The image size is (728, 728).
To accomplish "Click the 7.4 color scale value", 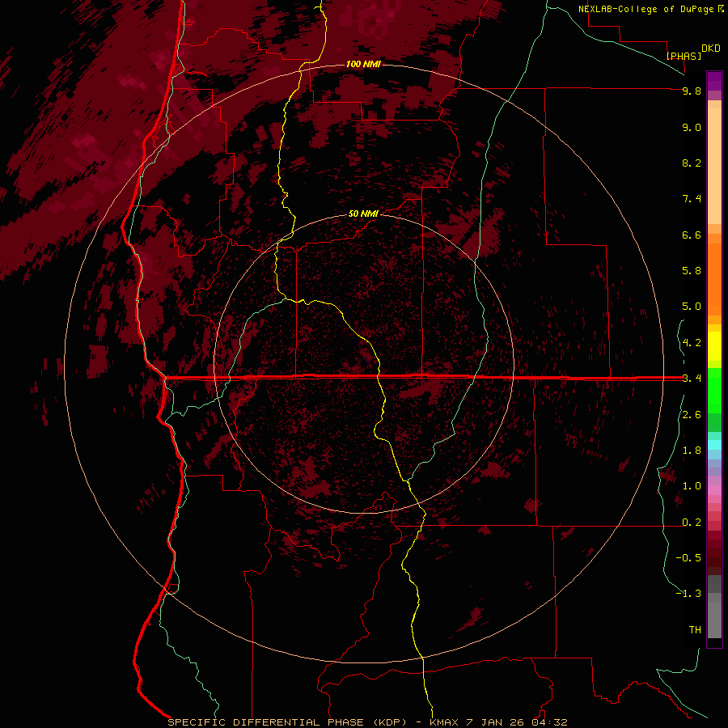I will click(692, 199).
